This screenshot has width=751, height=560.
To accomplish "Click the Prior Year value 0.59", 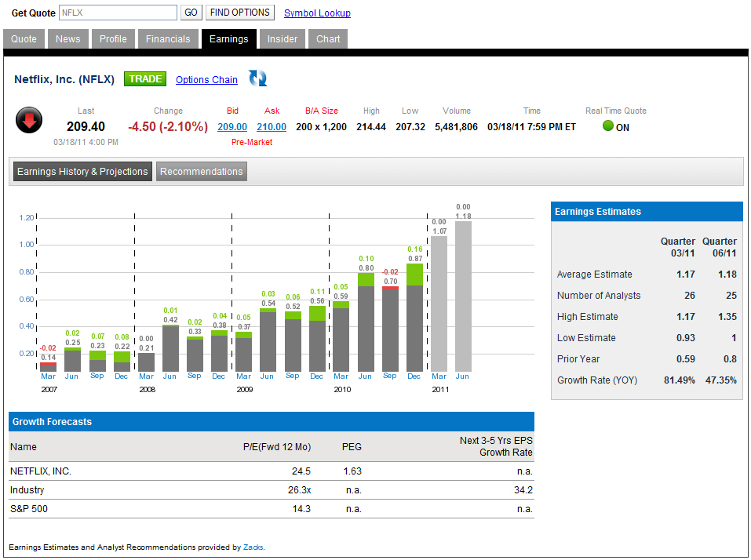I will click(686, 358).
